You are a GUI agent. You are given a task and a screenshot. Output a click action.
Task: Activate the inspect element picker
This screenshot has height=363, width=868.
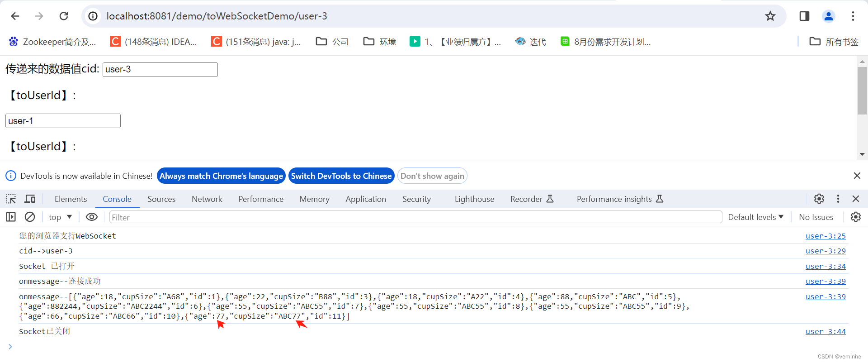coord(11,199)
